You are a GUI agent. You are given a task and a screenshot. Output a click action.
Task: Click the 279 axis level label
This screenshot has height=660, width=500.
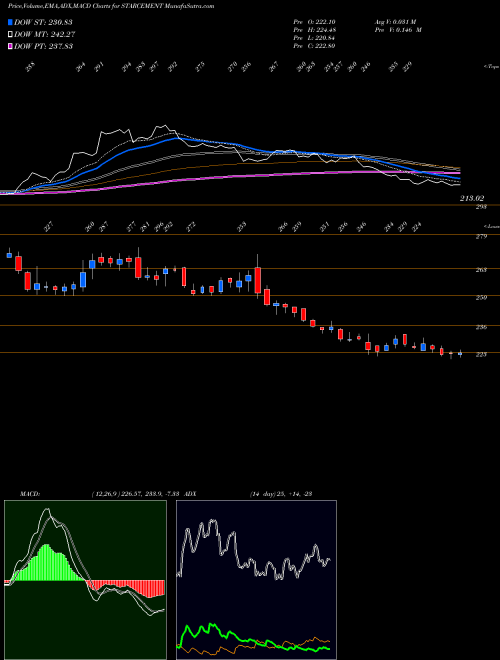[481, 237]
